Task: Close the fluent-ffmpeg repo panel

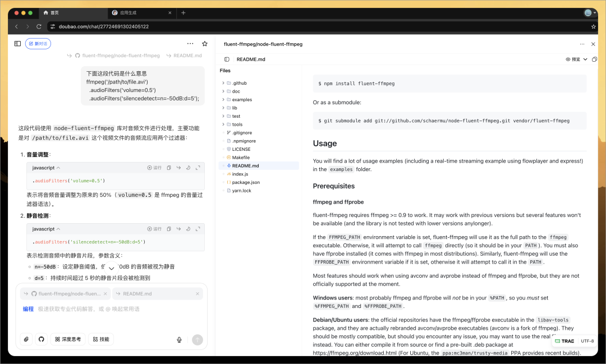Action: click(x=593, y=44)
